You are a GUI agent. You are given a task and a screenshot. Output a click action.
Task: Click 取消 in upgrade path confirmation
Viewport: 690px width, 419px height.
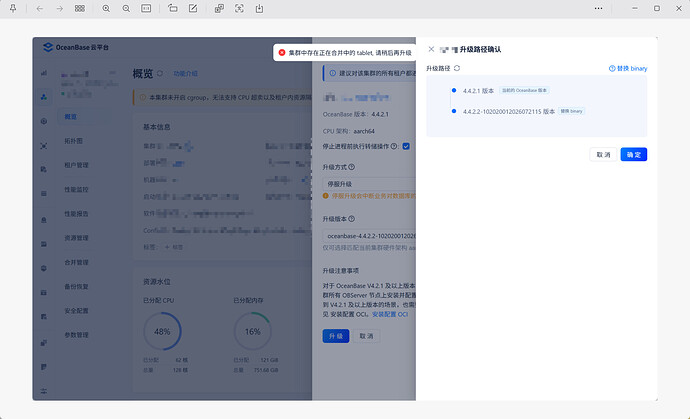coord(603,154)
